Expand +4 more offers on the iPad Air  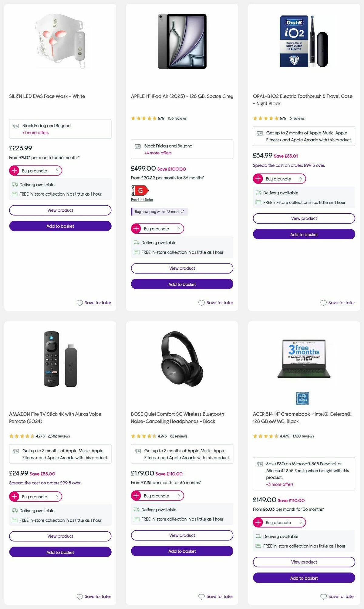157,153
